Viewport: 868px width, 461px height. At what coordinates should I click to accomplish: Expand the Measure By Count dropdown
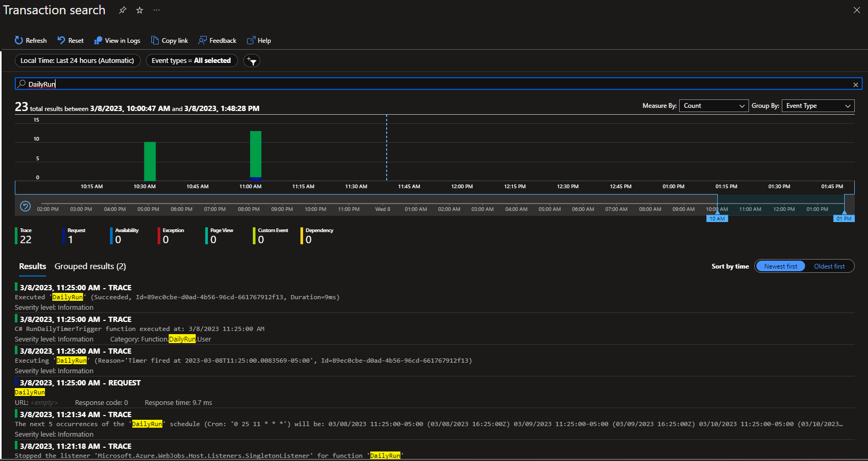(714, 106)
